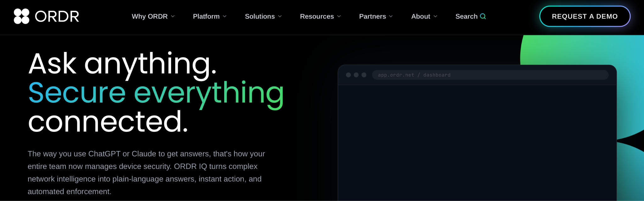This screenshot has width=644, height=201.
Task: Expand the chevron next to Why ORDR
Action: coord(173,16)
